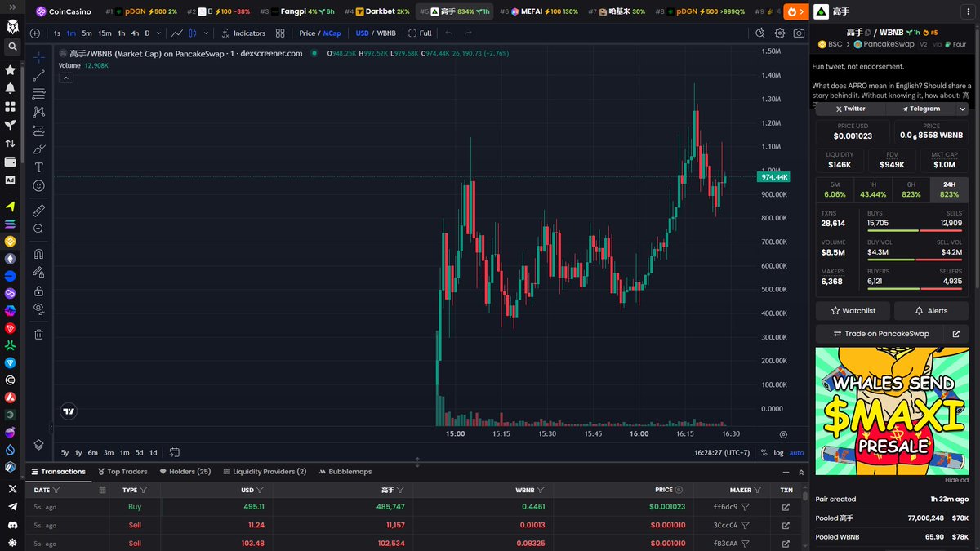Viewport: 980px width, 551px height.
Task: Select the brush drawing tool
Action: (x=38, y=149)
